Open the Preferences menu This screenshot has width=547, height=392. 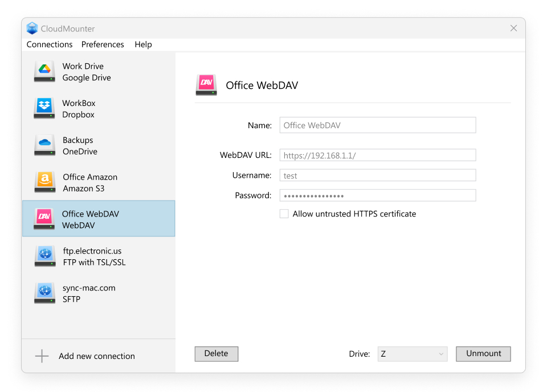coord(103,44)
